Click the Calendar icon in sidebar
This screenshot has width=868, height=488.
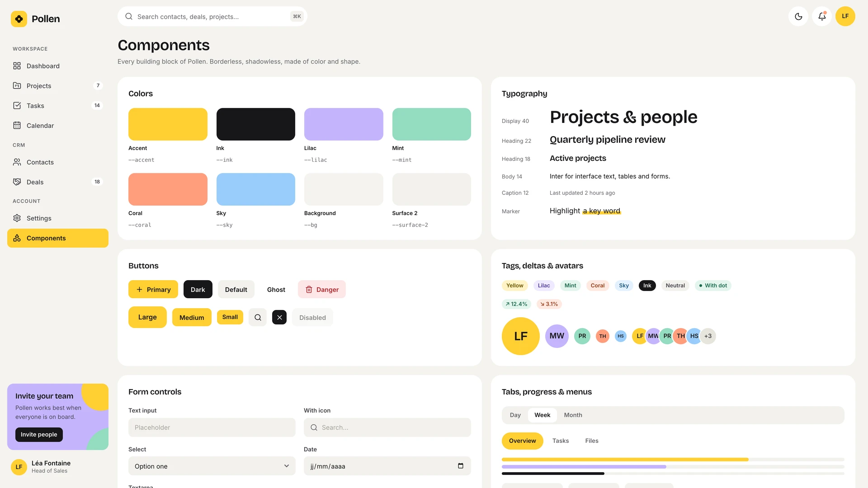click(x=17, y=126)
